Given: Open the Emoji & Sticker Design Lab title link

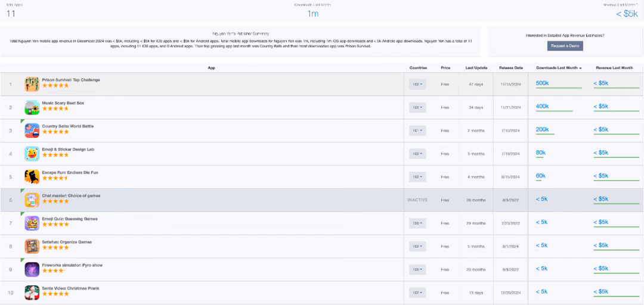Looking at the screenshot, I should (x=68, y=150).
